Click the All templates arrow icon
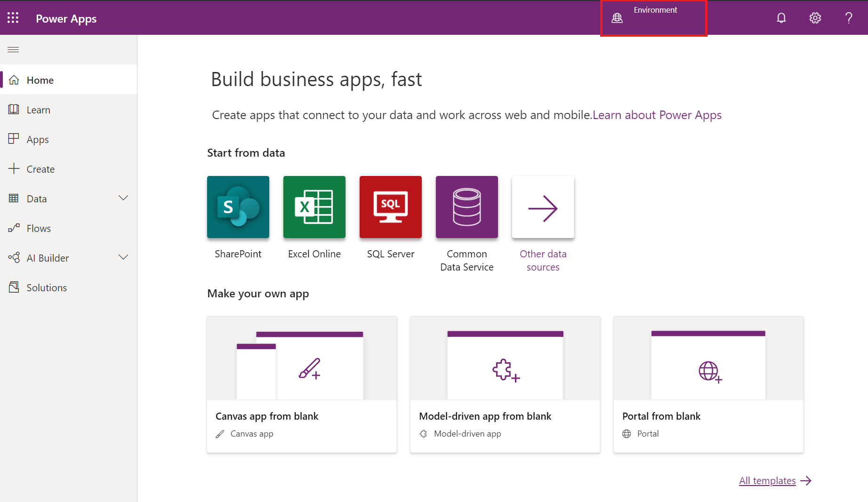This screenshot has height=502, width=868. (x=806, y=481)
